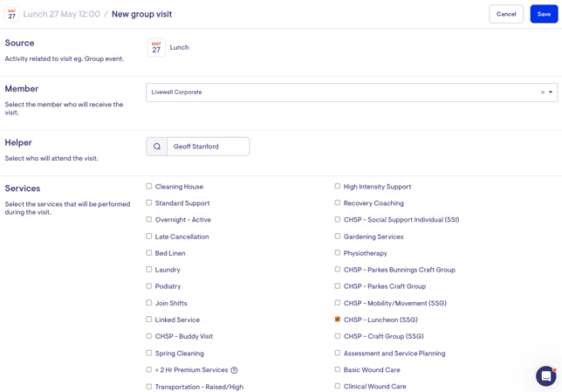Tick the Gardening Services checkbox
Image resolution: width=562 pixels, height=392 pixels.
[x=338, y=237]
